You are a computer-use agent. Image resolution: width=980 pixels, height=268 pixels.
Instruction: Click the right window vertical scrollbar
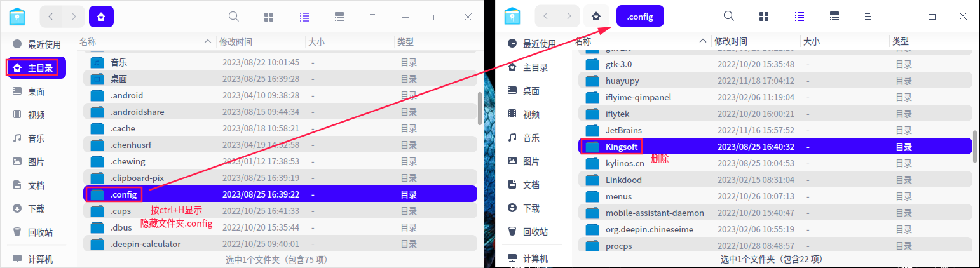(975, 147)
